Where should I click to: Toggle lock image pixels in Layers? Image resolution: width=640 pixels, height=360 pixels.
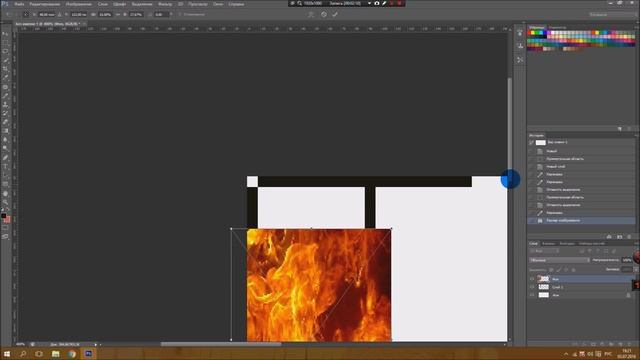(559, 270)
